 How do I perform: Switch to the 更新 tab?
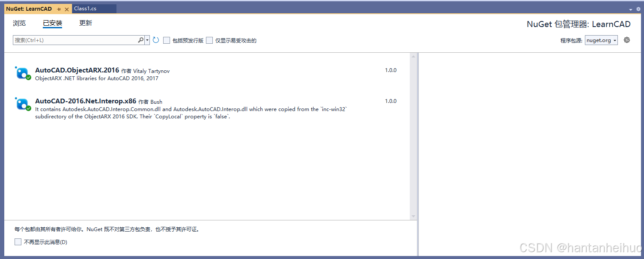(86, 23)
